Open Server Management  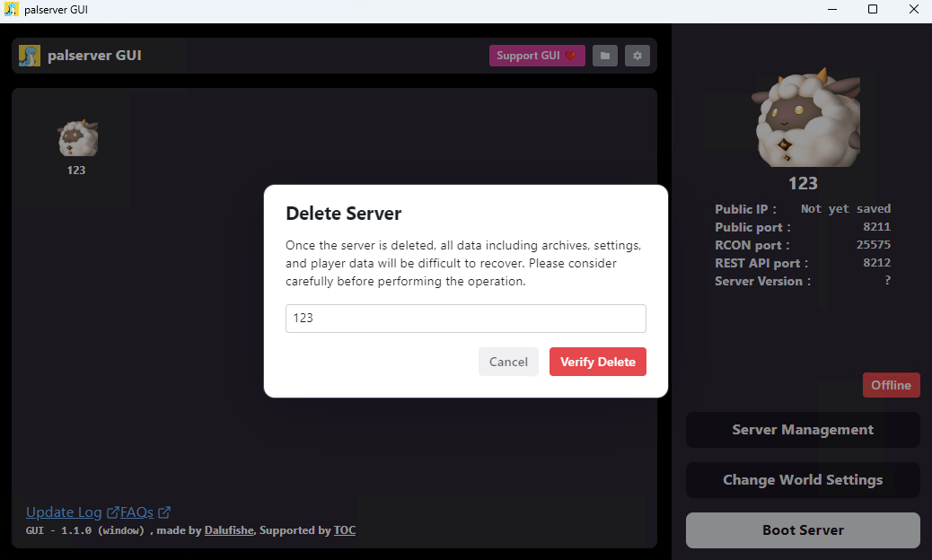pyautogui.click(x=803, y=430)
